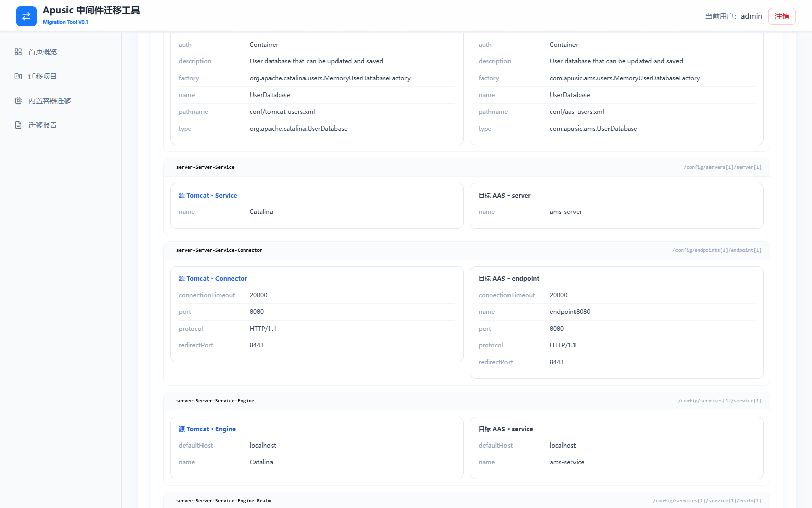
Task: Click the Tomcat Service name Catalina value
Action: tap(261, 212)
